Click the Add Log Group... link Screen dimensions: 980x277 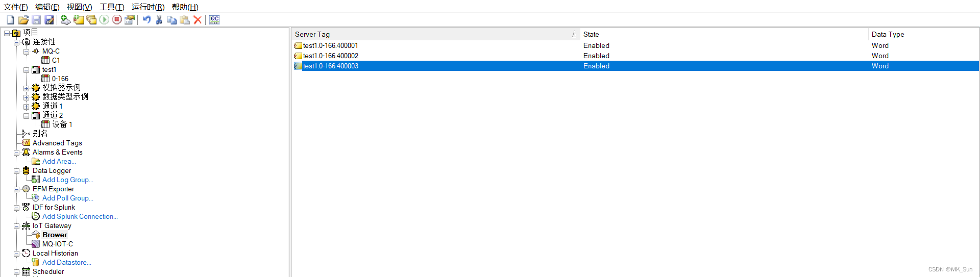tap(68, 180)
